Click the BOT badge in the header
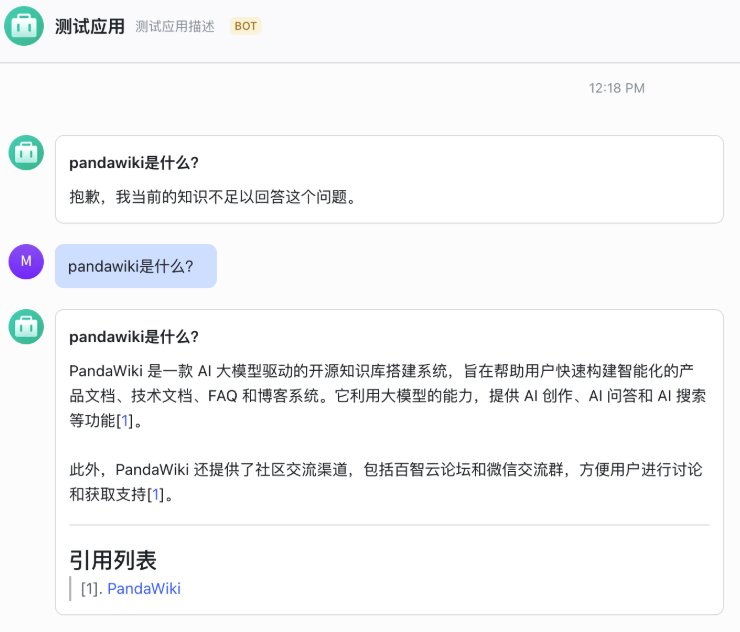 pyautogui.click(x=245, y=26)
